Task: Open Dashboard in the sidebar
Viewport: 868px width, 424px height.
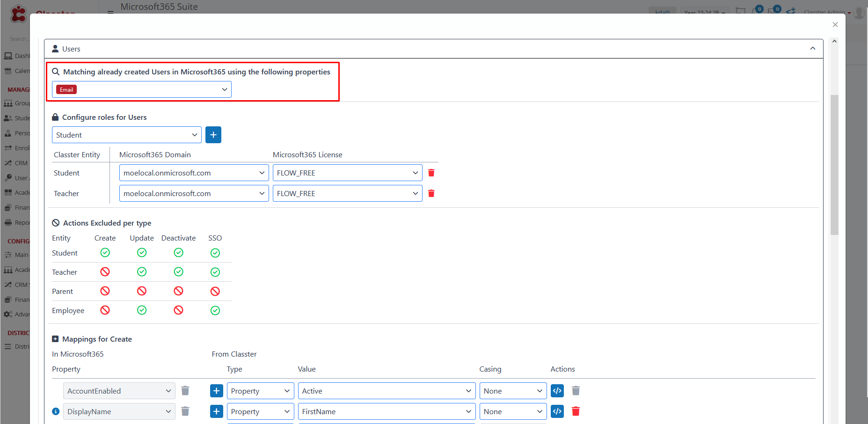Action: 17,56
